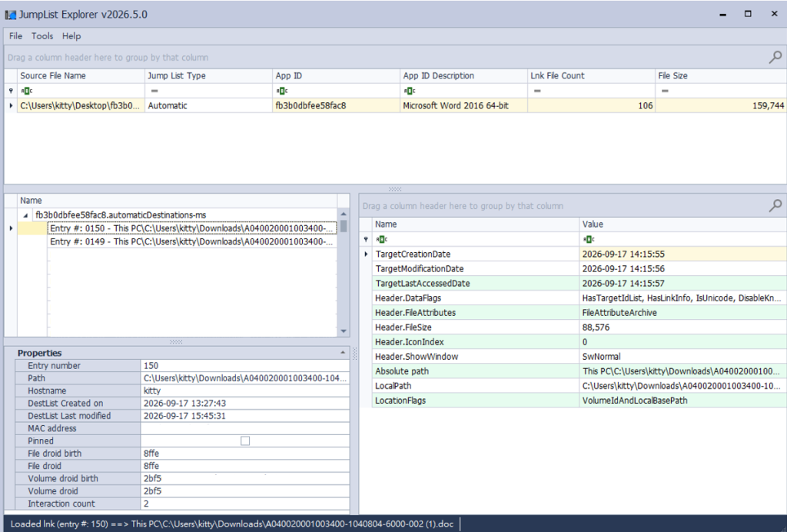Select the Header.FileAttributes row
This screenshot has width=787, height=532.
coord(579,313)
